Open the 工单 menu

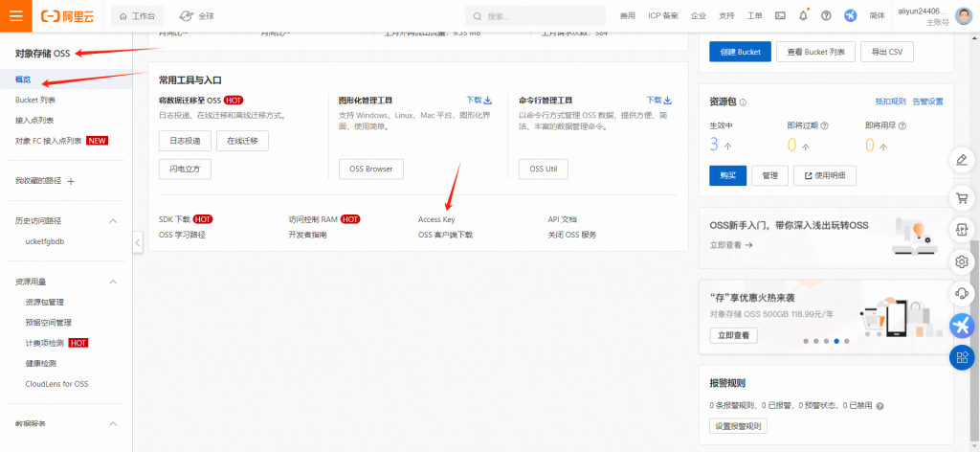pyautogui.click(x=755, y=16)
